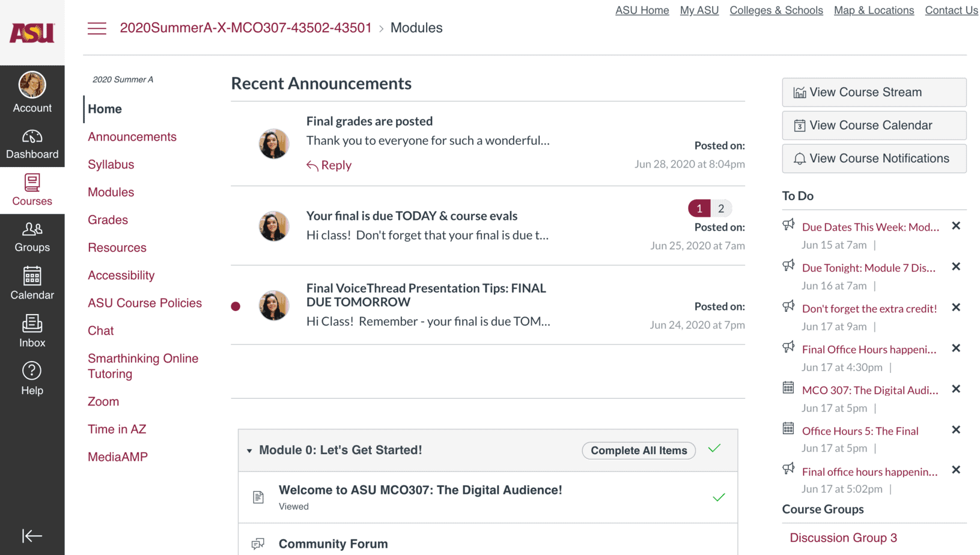Collapse Module 0: Let's Get Started
The height and width of the screenshot is (555, 980).
[249, 450]
